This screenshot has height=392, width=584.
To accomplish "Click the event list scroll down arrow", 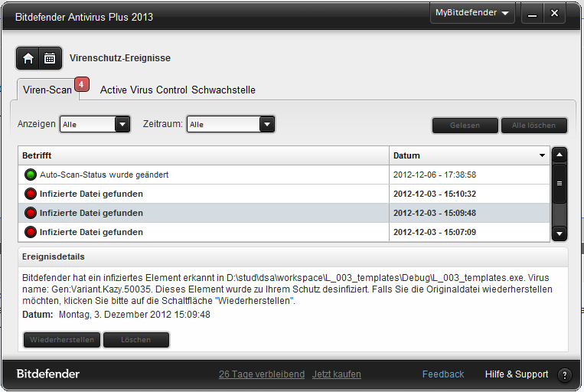I will 560,234.
